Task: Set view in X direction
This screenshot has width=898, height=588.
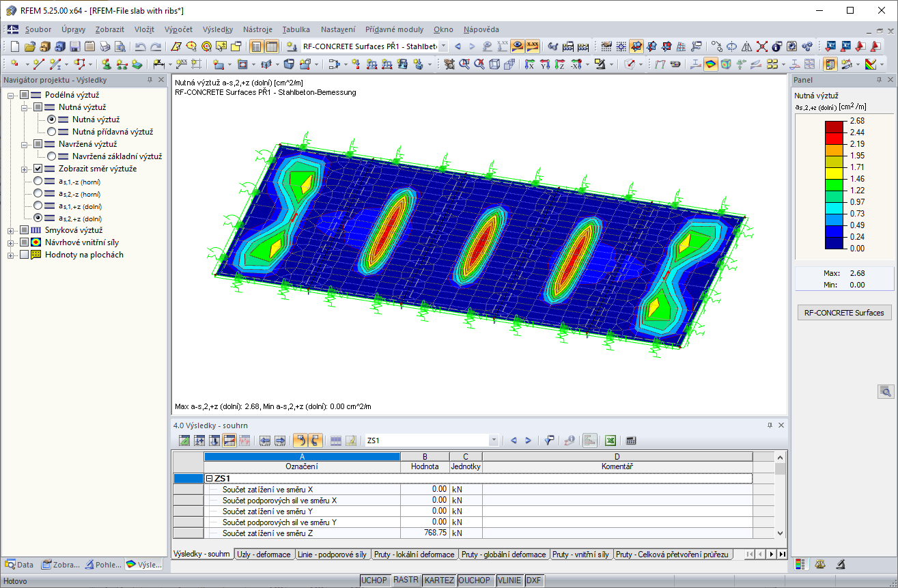Action: [531, 64]
